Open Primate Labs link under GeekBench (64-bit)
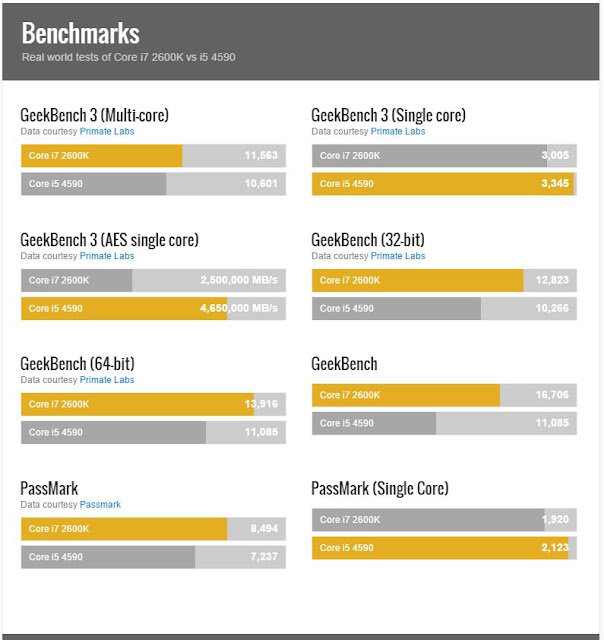 [107, 380]
